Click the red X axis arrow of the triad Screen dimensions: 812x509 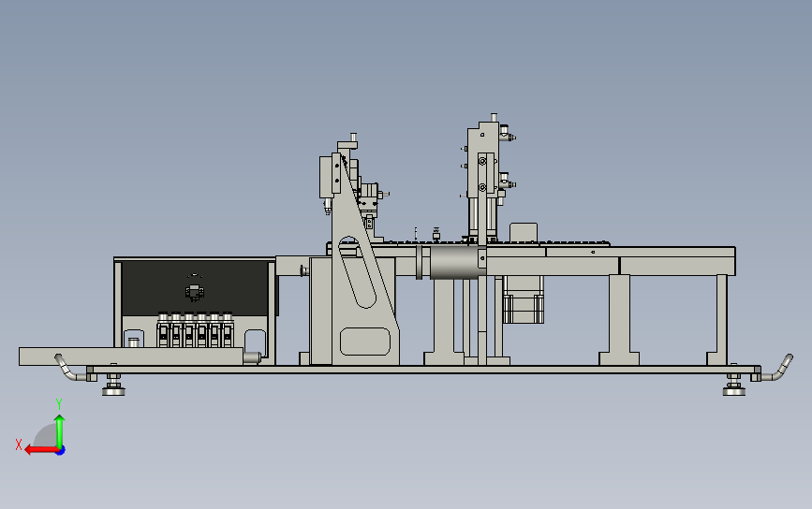tap(41, 450)
